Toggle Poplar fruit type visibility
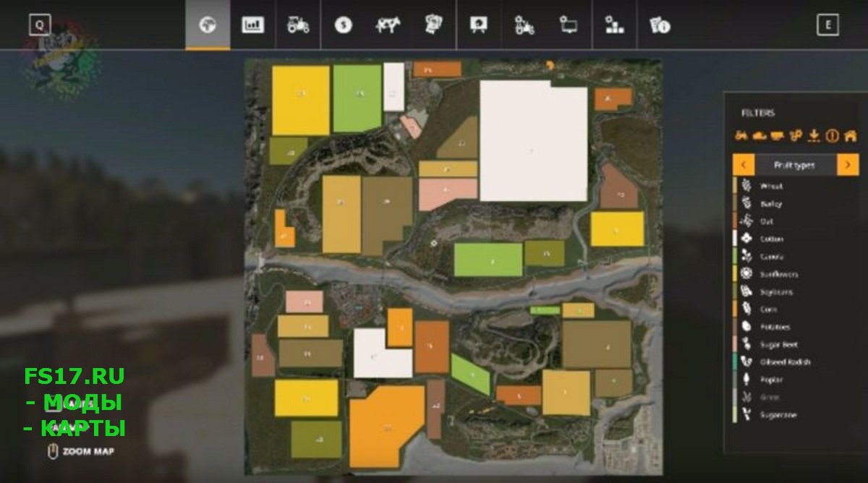 click(795, 380)
